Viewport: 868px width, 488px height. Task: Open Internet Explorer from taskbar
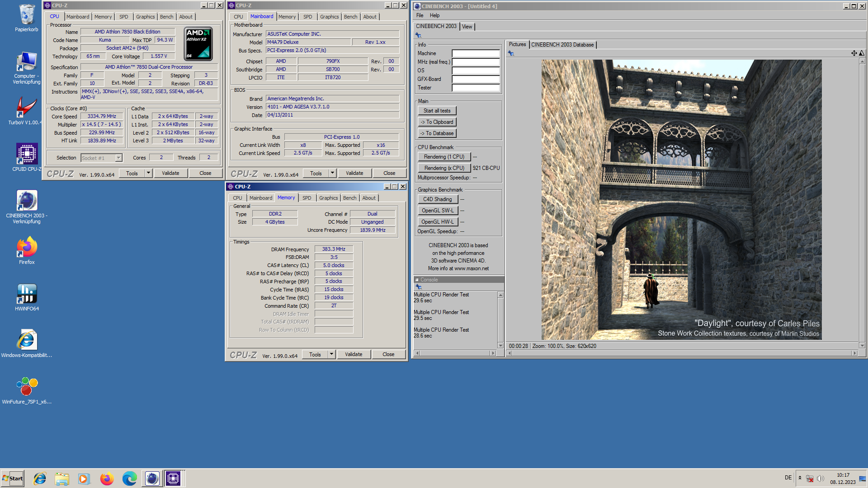40,478
